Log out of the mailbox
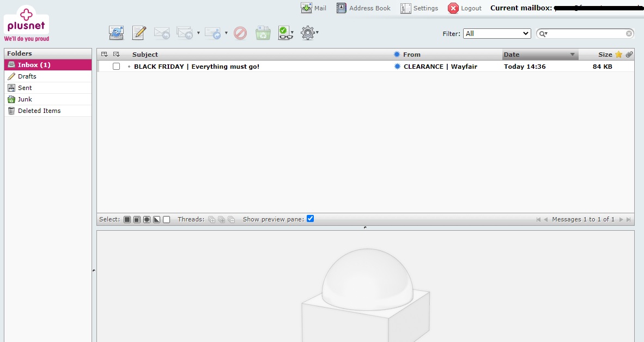Screen dimensions: 644x342 click(464, 8)
